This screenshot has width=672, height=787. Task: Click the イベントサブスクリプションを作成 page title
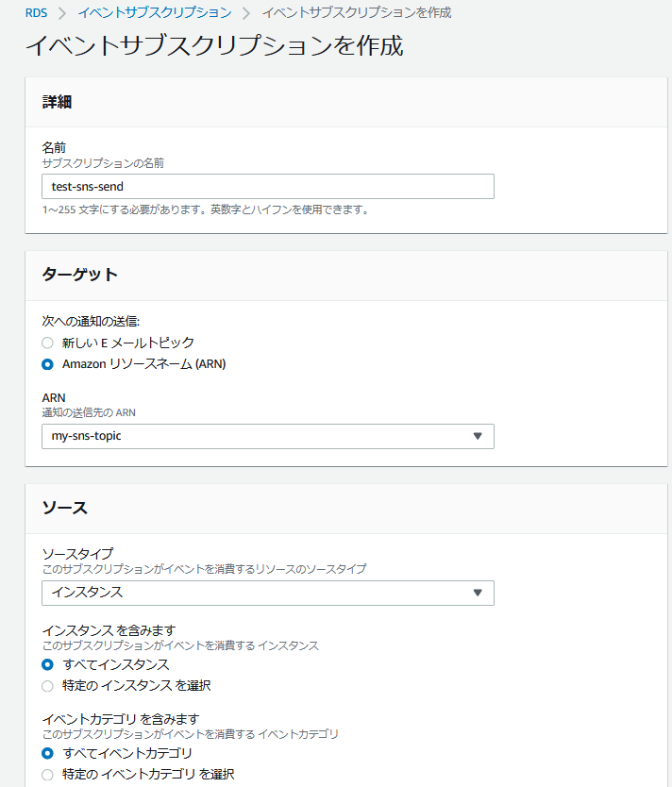(214, 45)
